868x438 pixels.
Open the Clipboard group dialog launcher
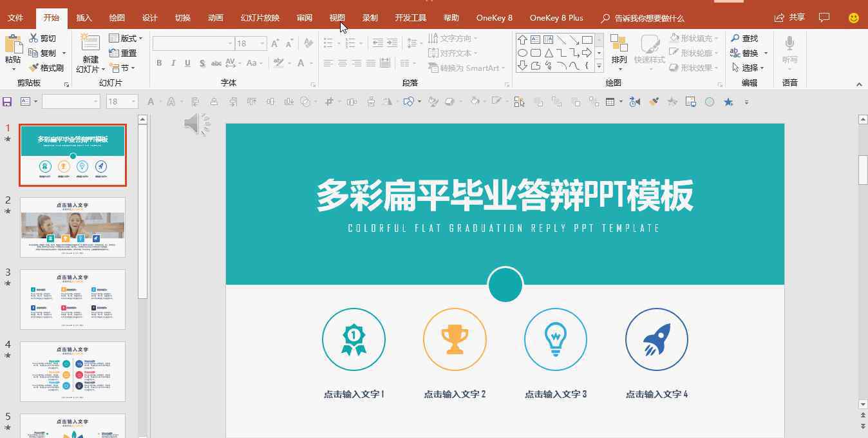[66, 84]
